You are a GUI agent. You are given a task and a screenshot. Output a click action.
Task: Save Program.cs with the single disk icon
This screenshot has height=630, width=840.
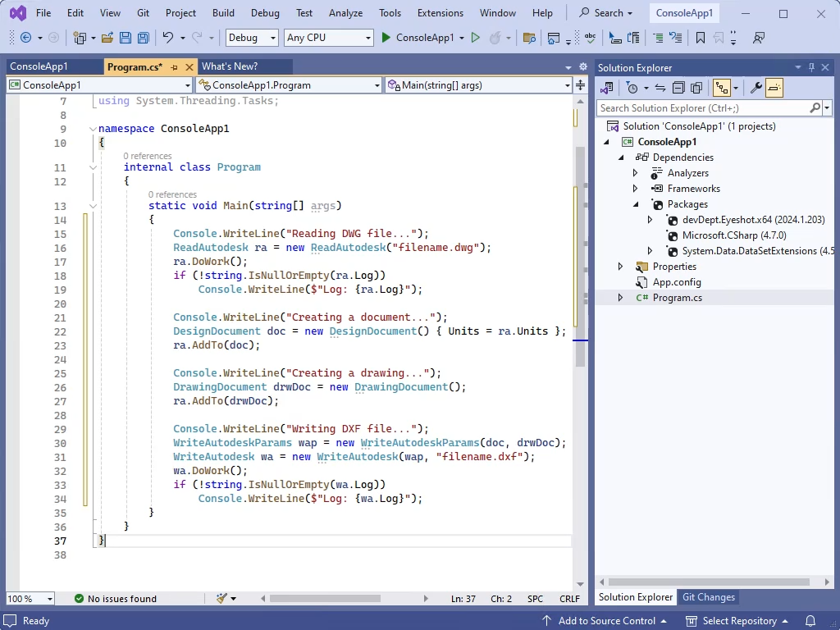(x=126, y=38)
